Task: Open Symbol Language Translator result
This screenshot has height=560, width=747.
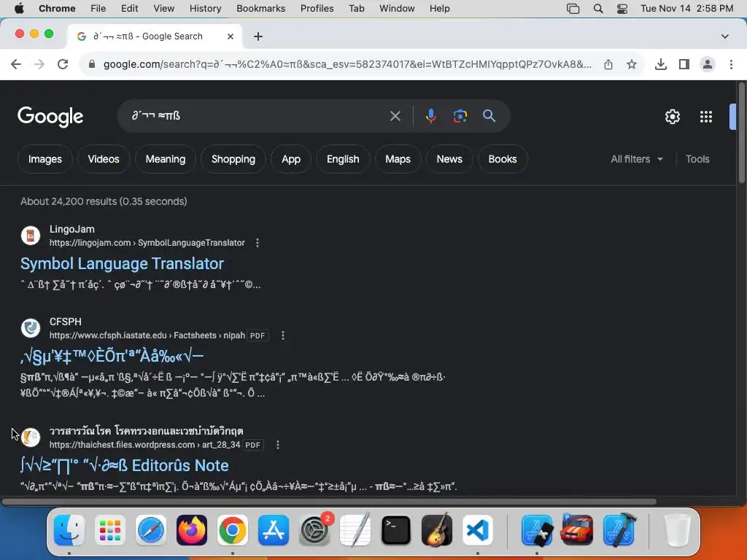Action: click(122, 264)
